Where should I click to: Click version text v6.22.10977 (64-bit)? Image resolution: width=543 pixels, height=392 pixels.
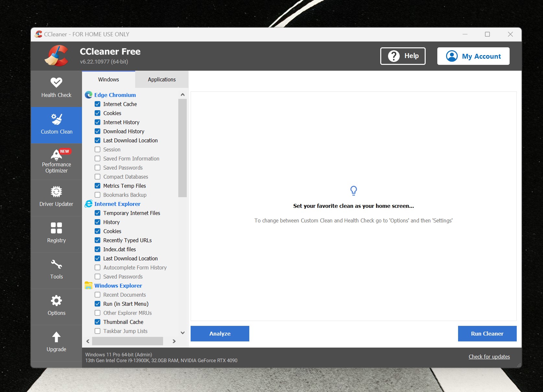pyautogui.click(x=104, y=62)
